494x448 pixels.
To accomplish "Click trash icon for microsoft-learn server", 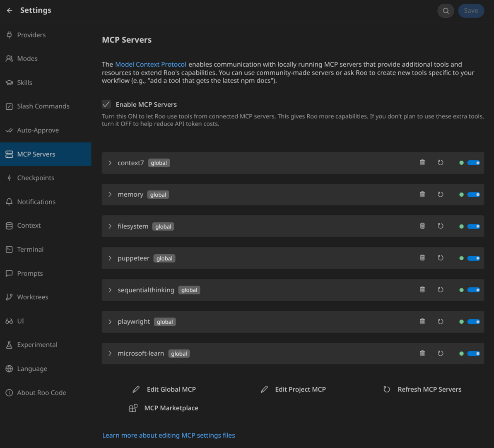I will click(422, 354).
